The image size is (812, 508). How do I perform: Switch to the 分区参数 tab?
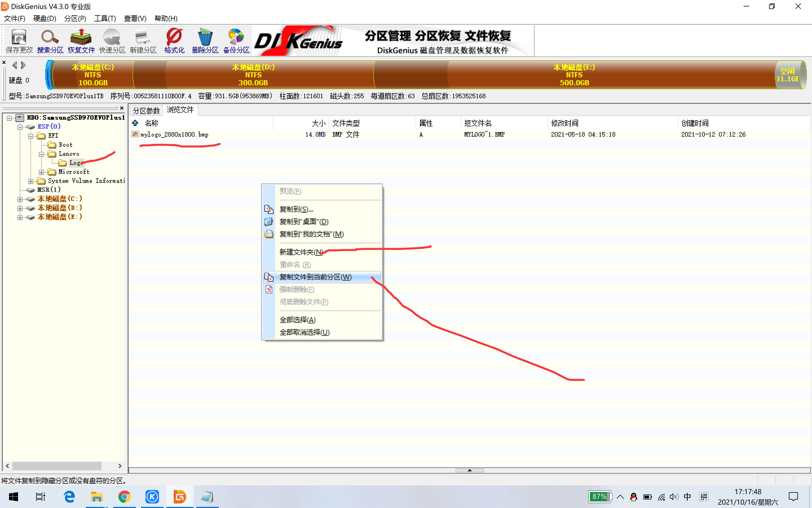pyautogui.click(x=146, y=111)
